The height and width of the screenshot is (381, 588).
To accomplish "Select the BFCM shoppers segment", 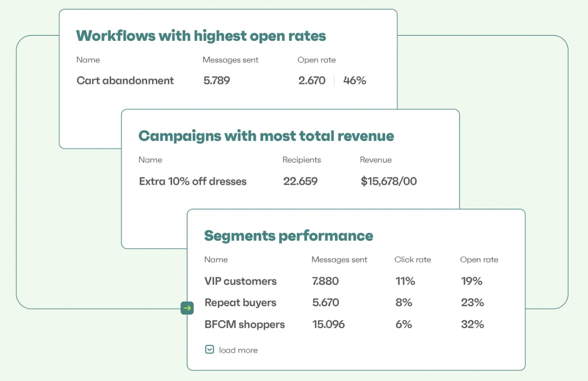I will [245, 325].
